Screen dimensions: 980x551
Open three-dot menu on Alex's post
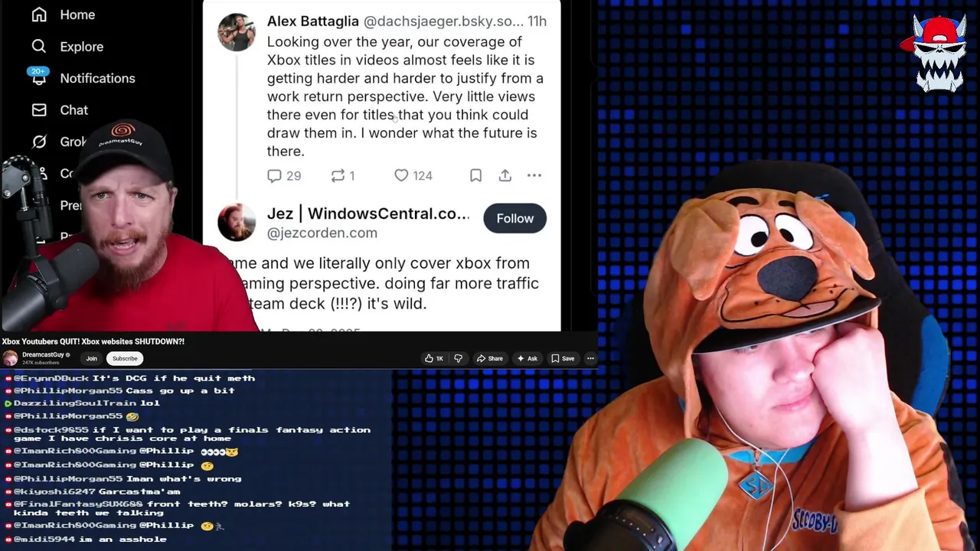pyautogui.click(x=534, y=176)
